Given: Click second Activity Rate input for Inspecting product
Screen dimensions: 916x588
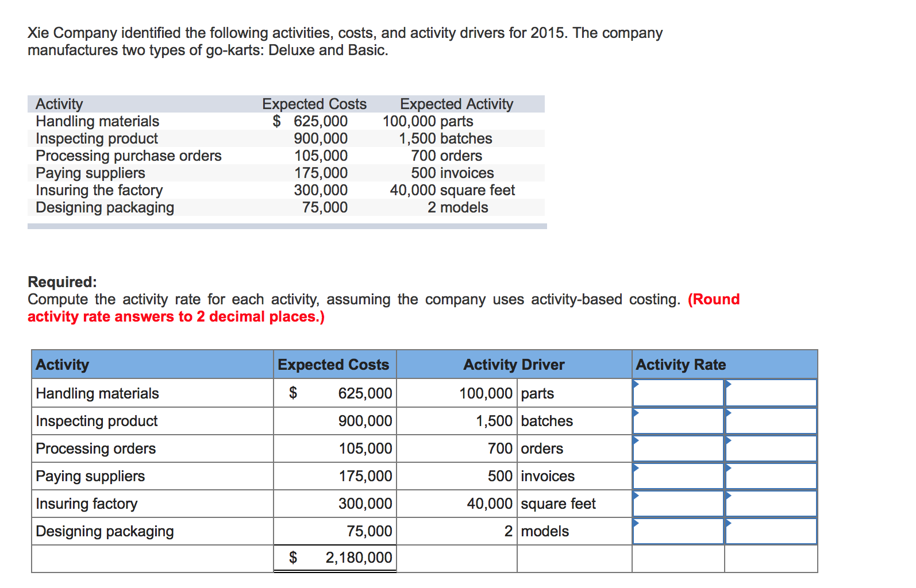Looking at the screenshot, I should (771, 421).
